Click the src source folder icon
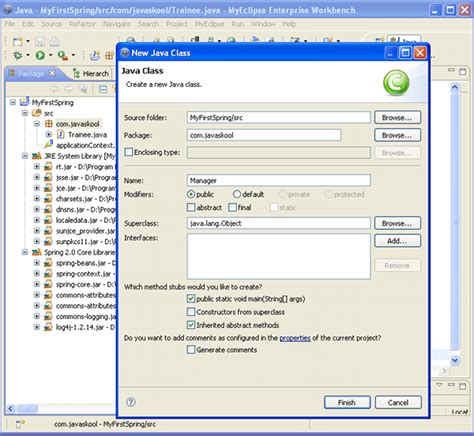This screenshot has width=474, height=436. (x=36, y=113)
